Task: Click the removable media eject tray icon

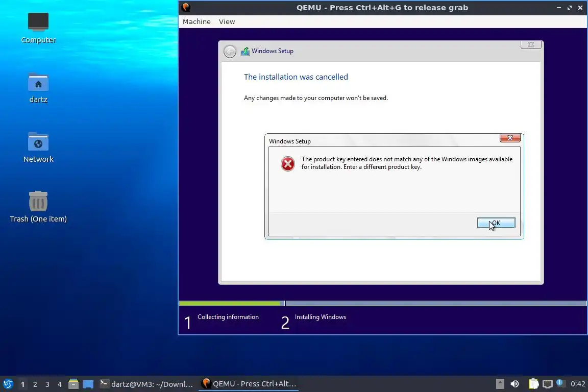Action: [500, 384]
